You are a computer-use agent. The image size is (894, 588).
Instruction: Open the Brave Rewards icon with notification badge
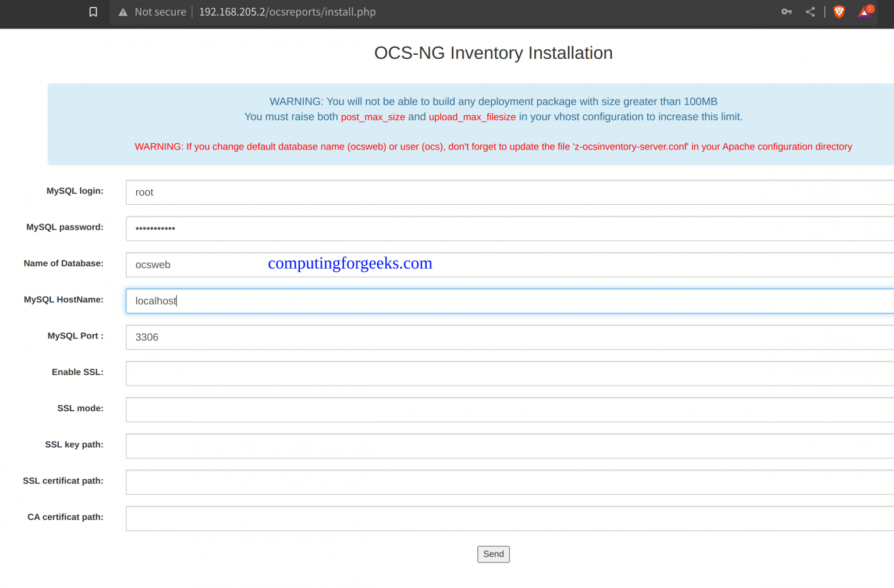click(x=865, y=12)
